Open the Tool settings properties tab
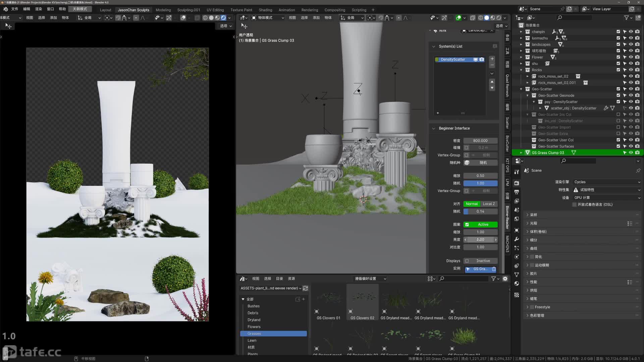Viewport: 644px width, 362px height. tap(517, 172)
